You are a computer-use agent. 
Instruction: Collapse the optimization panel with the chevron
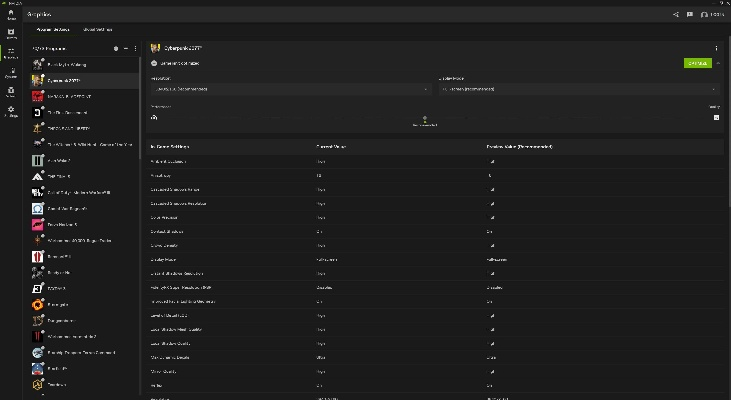(x=718, y=63)
